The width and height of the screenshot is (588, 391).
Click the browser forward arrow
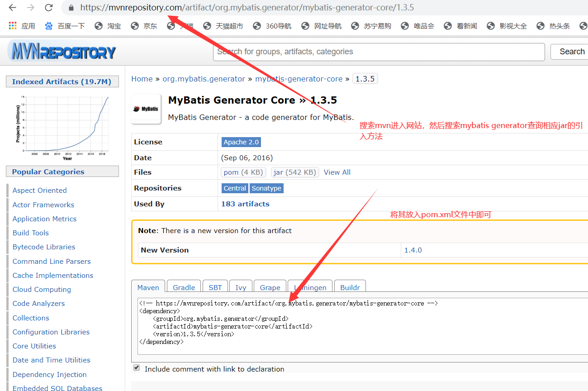click(30, 8)
